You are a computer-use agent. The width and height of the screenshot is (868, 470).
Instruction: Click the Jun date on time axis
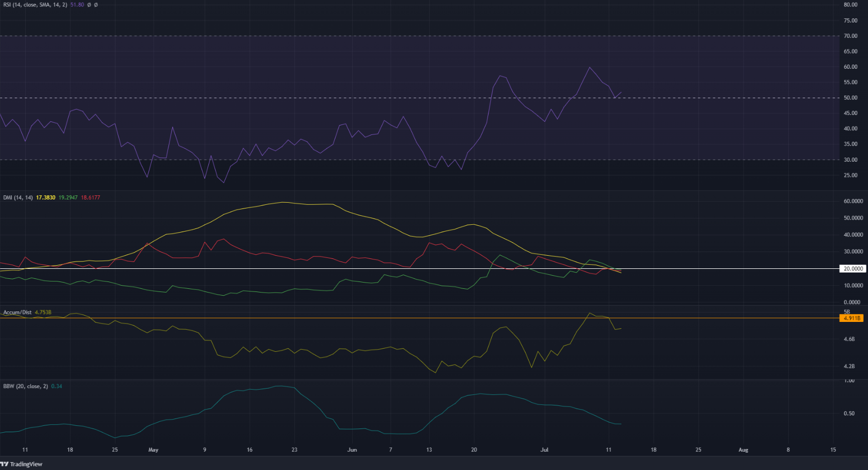coord(352,450)
